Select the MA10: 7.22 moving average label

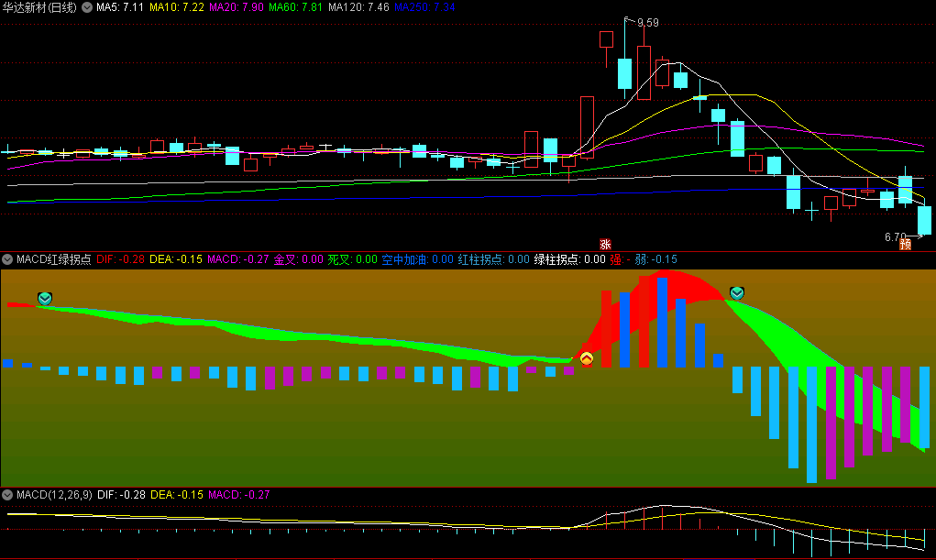[177, 7]
